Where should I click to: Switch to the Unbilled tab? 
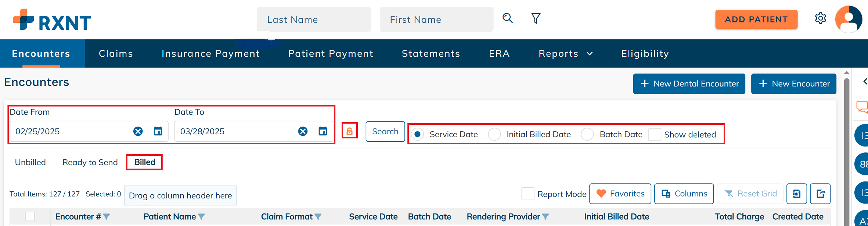pos(30,162)
